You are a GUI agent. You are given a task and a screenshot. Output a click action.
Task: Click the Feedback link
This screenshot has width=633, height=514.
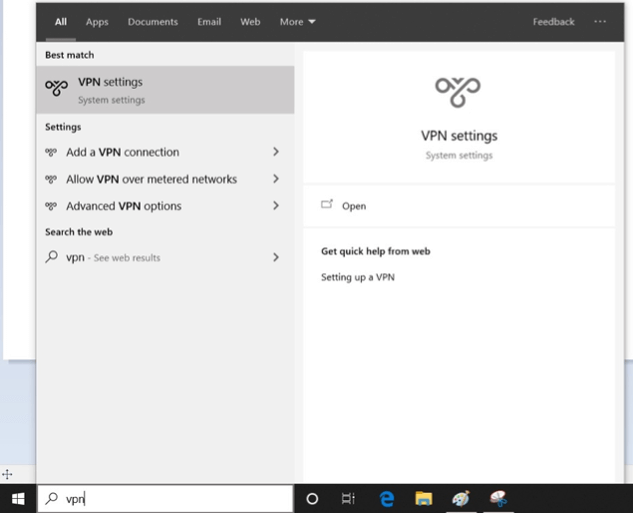[x=553, y=22]
